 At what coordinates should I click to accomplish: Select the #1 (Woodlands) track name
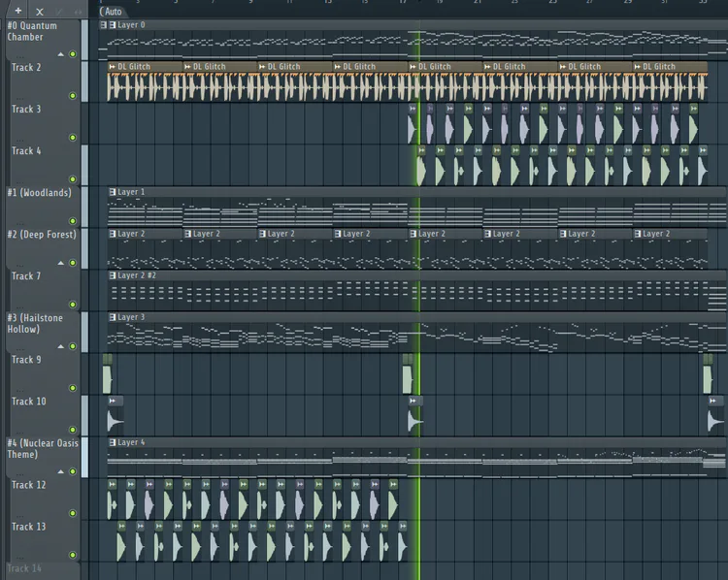[x=40, y=193]
